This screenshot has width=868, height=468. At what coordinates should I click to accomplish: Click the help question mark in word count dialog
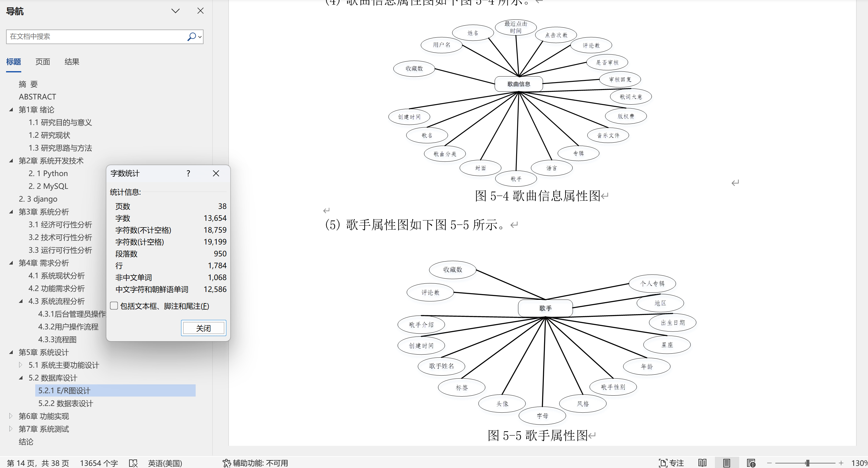[188, 173]
